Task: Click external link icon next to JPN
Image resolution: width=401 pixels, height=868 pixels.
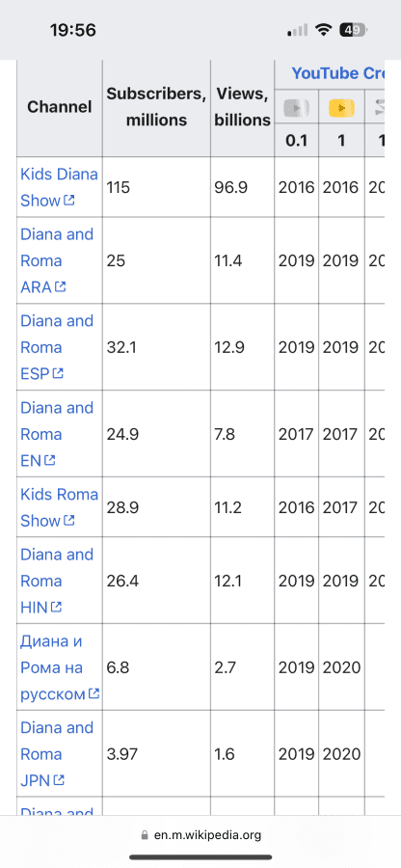Action: (59, 780)
